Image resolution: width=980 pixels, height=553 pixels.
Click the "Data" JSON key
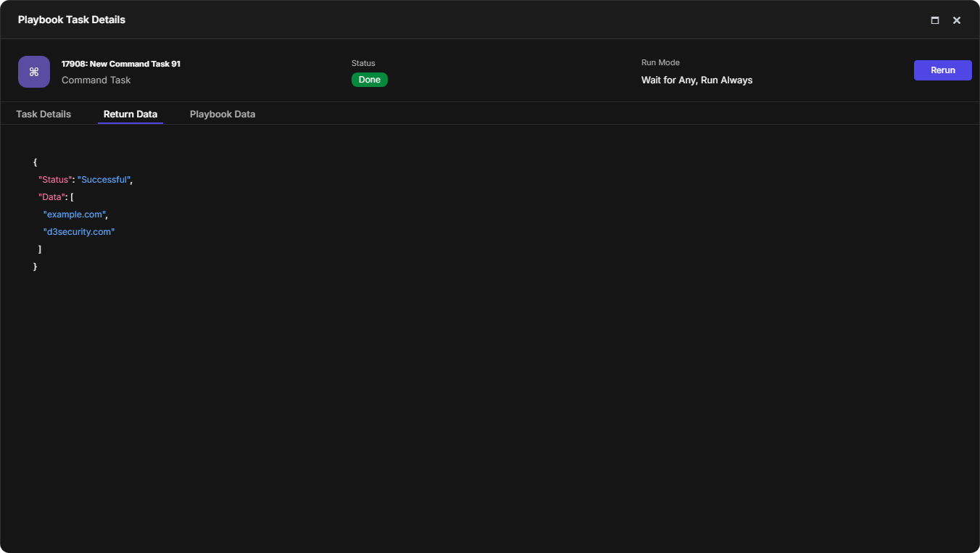point(51,197)
